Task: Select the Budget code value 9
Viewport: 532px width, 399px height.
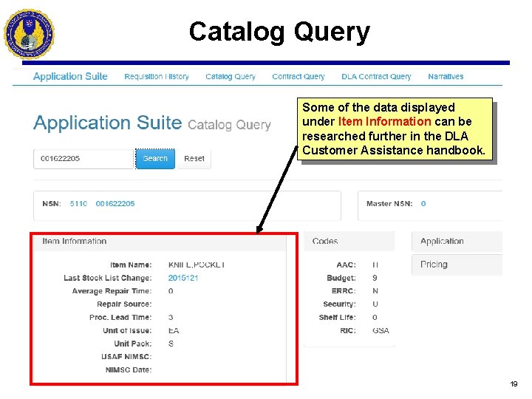Action: [375, 278]
